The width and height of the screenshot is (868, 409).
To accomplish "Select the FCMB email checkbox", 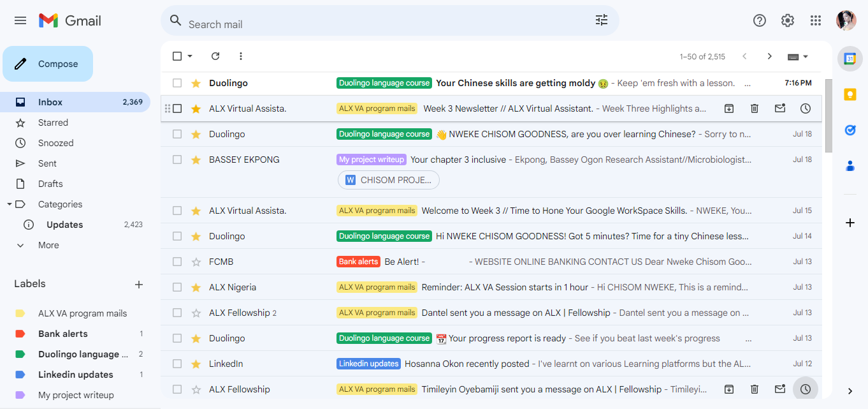I will 177,262.
